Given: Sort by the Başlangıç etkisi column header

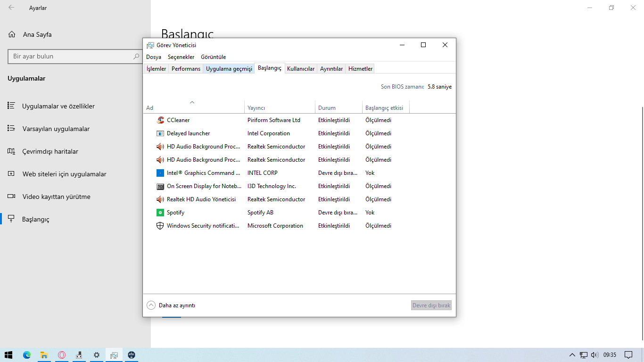Looking at the screenshot, I should (386, 107).
